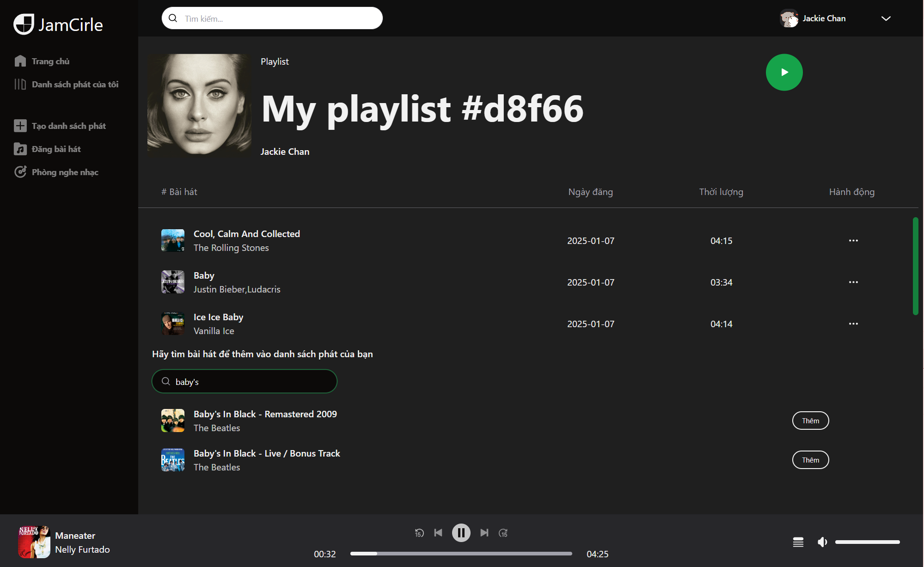Pause the currently playing song Maneater
Screen dimensions: 924x567
pyautogui.click(x=461, y=532)
